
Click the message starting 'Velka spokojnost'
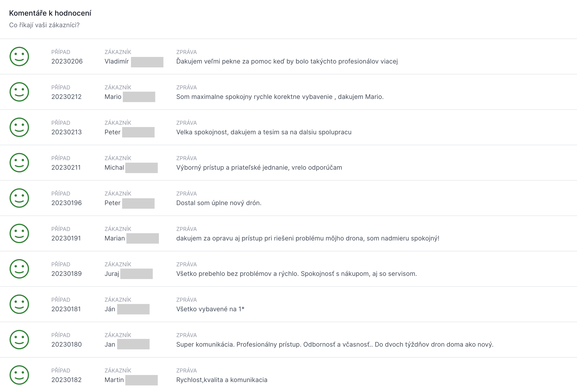pos(264,132)
